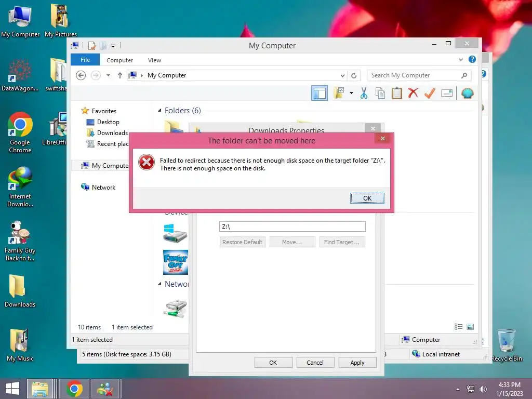Click the Properties quick access icon

coord(91,46)
